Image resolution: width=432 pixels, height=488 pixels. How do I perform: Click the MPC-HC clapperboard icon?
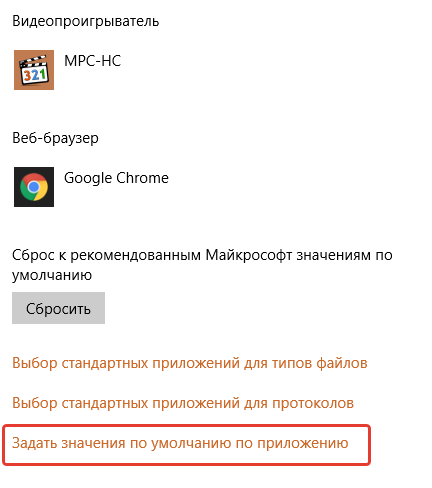click(x=34, y=70)
